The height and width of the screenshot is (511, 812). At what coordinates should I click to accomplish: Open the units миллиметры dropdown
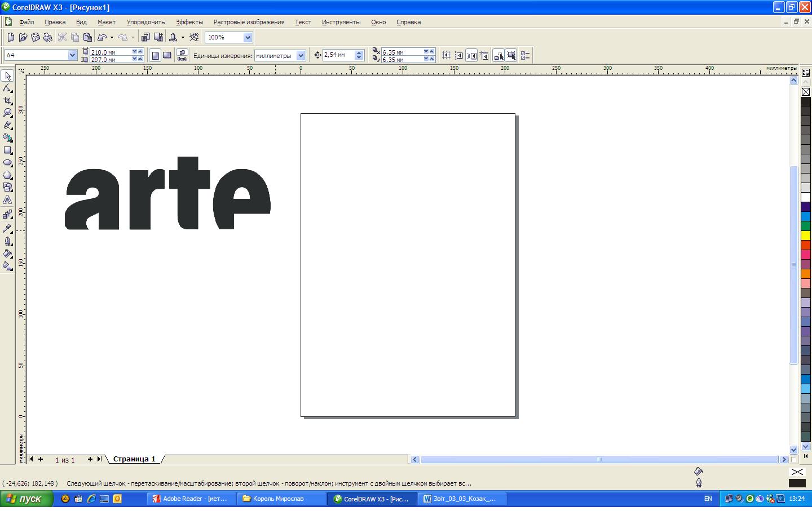pyautogui.click(x=301, y=55)
